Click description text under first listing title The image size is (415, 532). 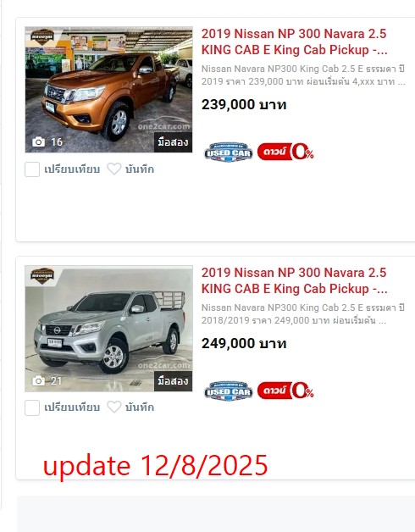tap(303, 75)
